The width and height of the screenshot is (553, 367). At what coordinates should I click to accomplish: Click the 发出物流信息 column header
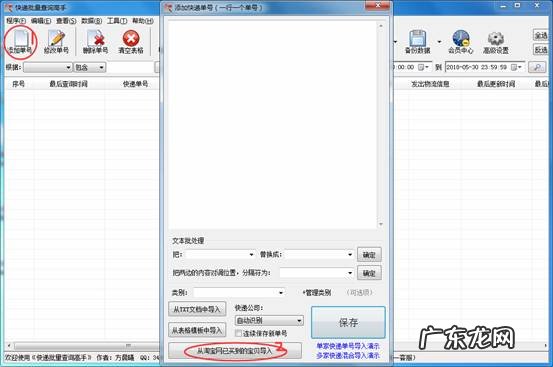(430, 84)
